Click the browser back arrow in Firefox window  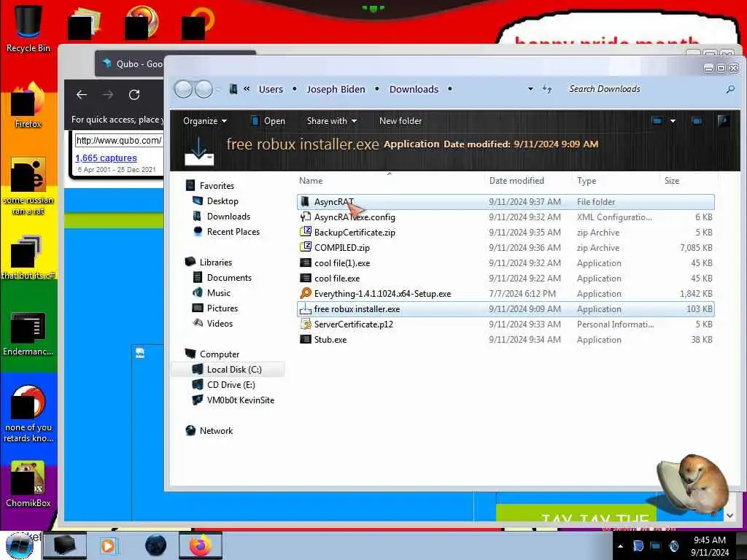pyautogui.click(x=82, y=95)
